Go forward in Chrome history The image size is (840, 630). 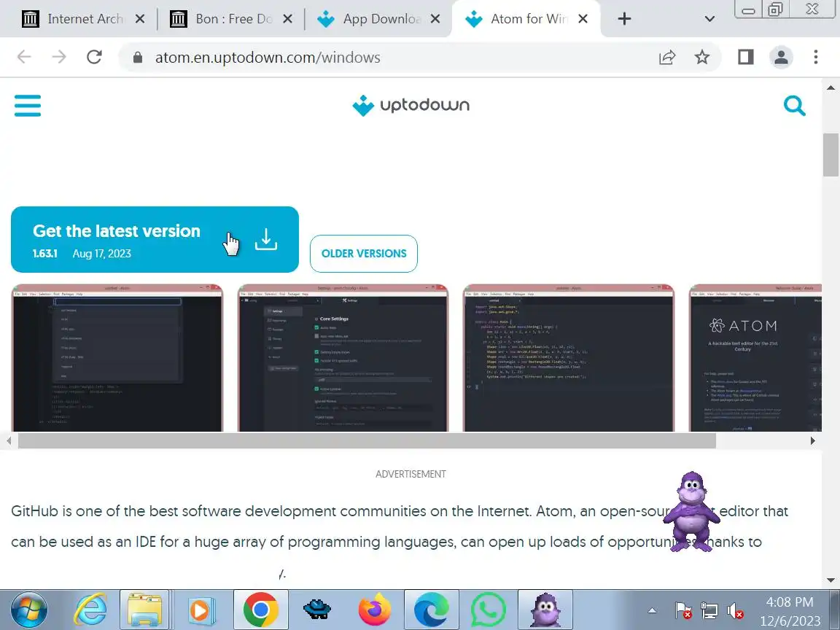coord(59,57)
